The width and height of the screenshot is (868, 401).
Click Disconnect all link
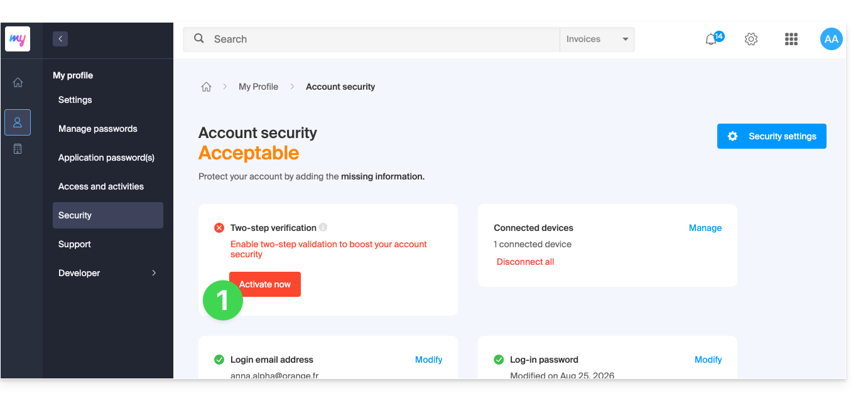click(525, 262)
